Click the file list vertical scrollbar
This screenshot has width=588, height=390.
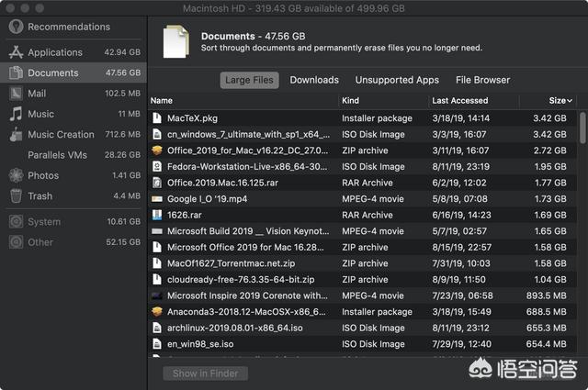582,128
